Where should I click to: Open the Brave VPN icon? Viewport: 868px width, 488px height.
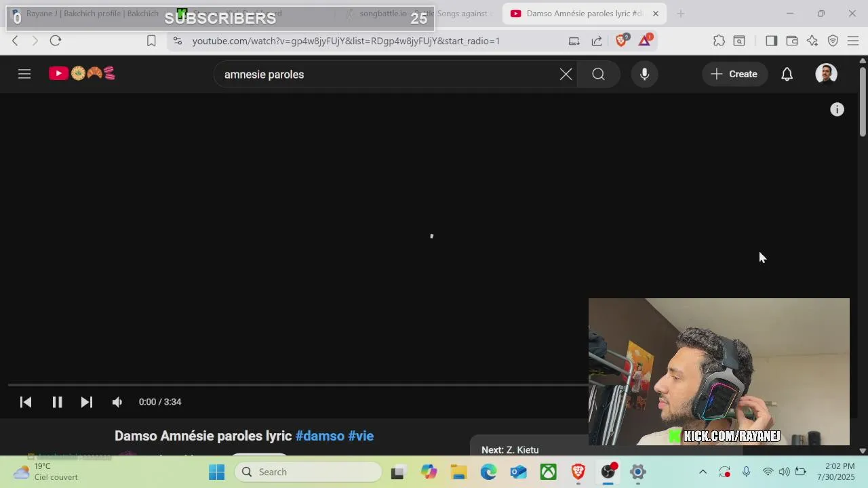[833, 41]
